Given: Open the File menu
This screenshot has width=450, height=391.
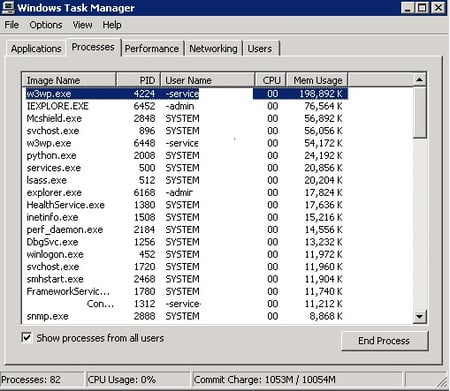Looking at the screenshot, I should (x=12, y=25).
